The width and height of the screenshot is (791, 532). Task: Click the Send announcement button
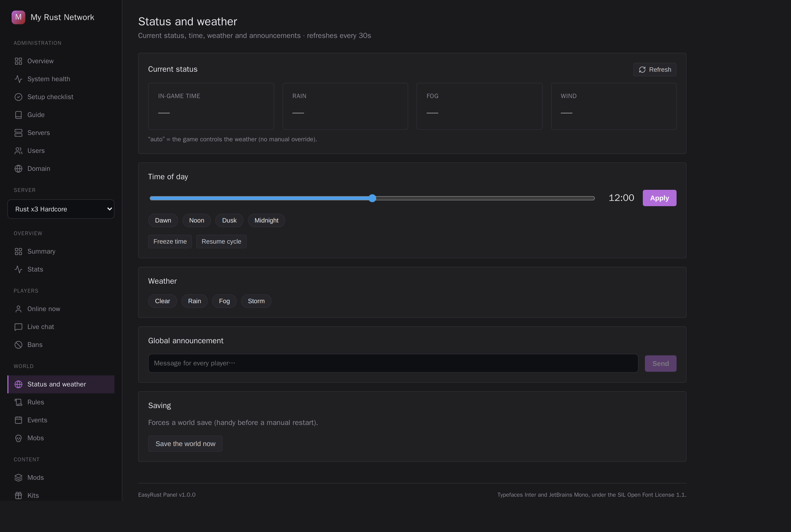660,363
